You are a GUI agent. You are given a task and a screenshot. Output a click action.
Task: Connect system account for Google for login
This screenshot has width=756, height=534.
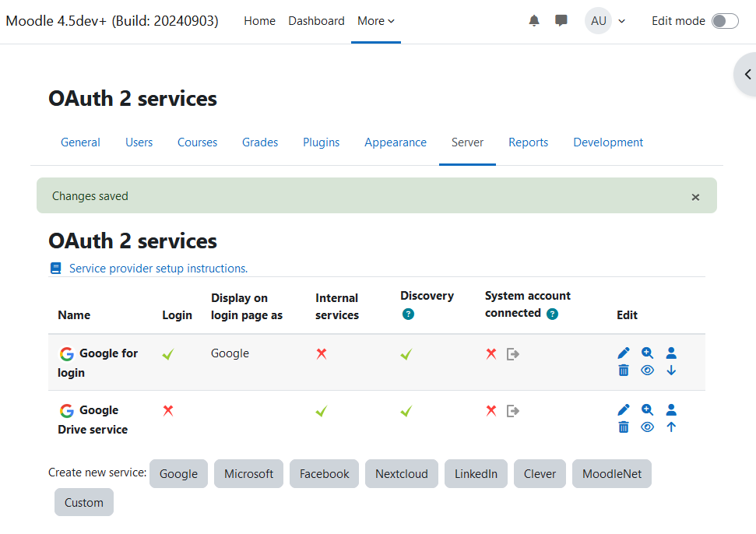tap(512, 354)
